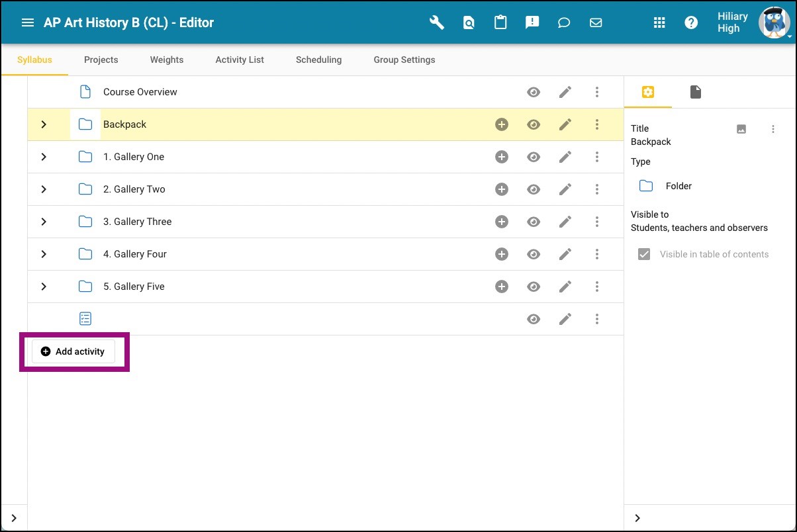This screenshot has height=532, width=797.
Task: Edit Gallery Four with the pencil icon
Action: point(565,254)
